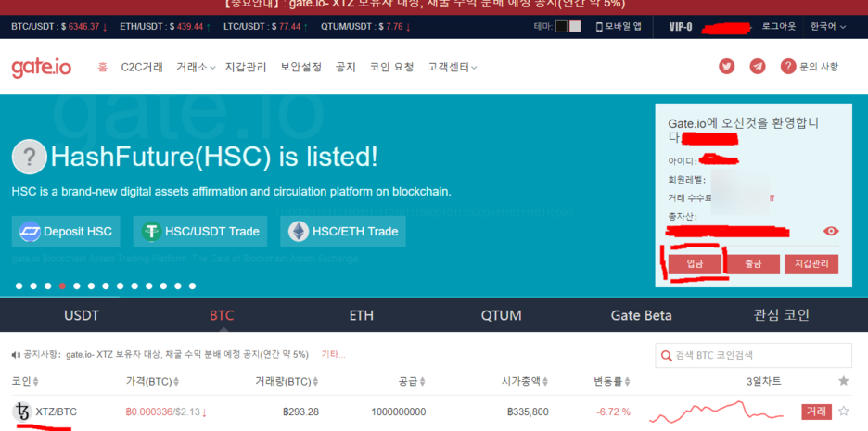Click the HSC/USDT Trade button
Viewport: 868px width, 431px height.
coord(200,232)
